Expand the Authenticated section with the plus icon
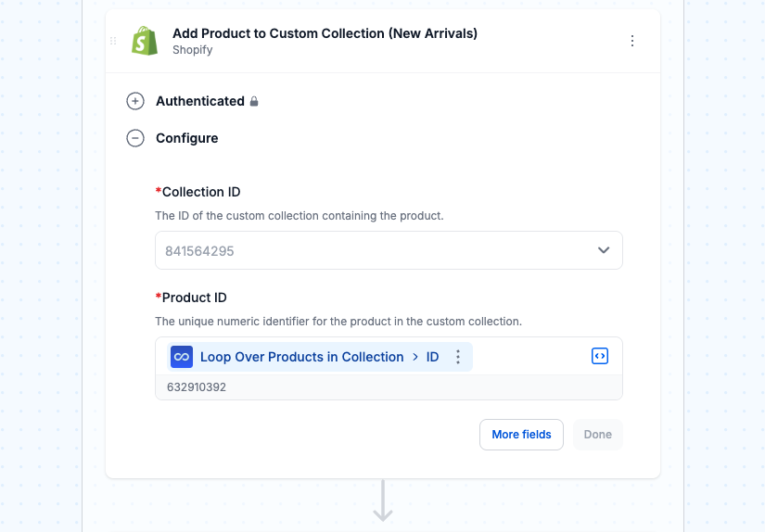This screenshot has width=765, height=532. point(135,101)
